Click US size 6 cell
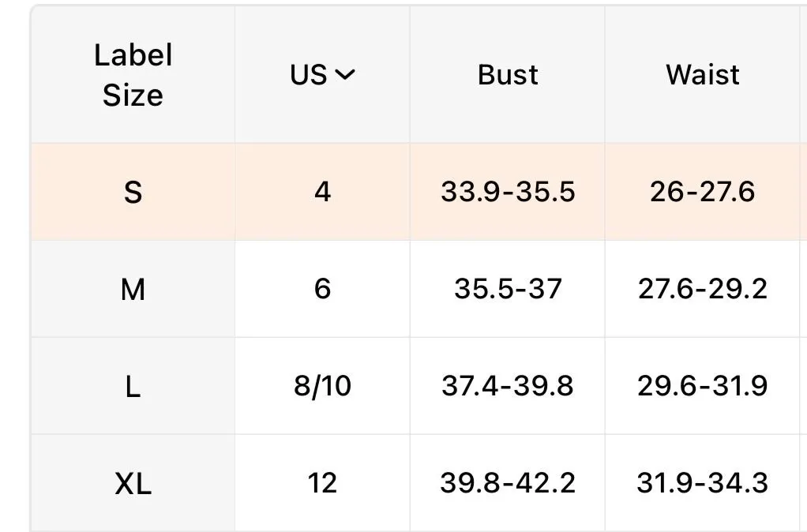 pyautogui.click(x=322, y=289)
